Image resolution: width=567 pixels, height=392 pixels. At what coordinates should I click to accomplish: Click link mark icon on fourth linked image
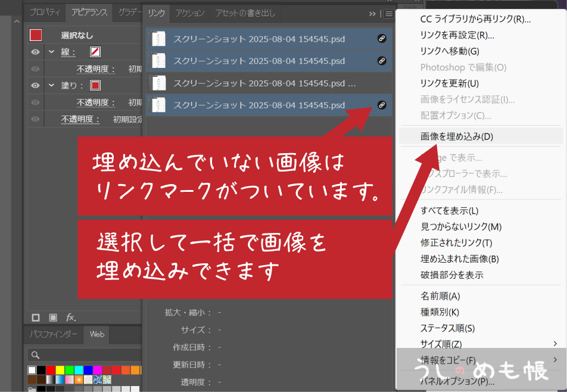click(382, 105)
